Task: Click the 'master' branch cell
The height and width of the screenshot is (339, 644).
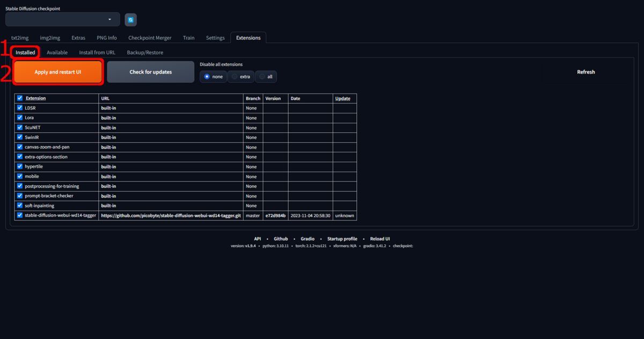Action: pyautogui.click(x=253, y=215)
